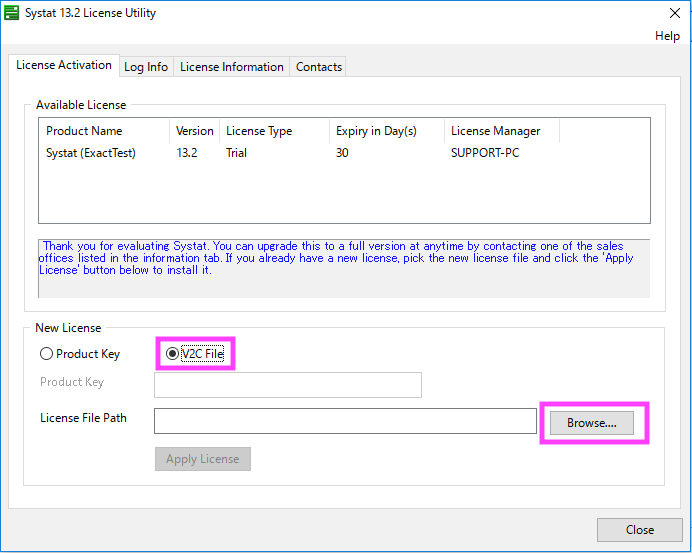This screenshot has height=553, width=692.
Task: Click the 30 expiry days cell
Action: pos(342,153)
